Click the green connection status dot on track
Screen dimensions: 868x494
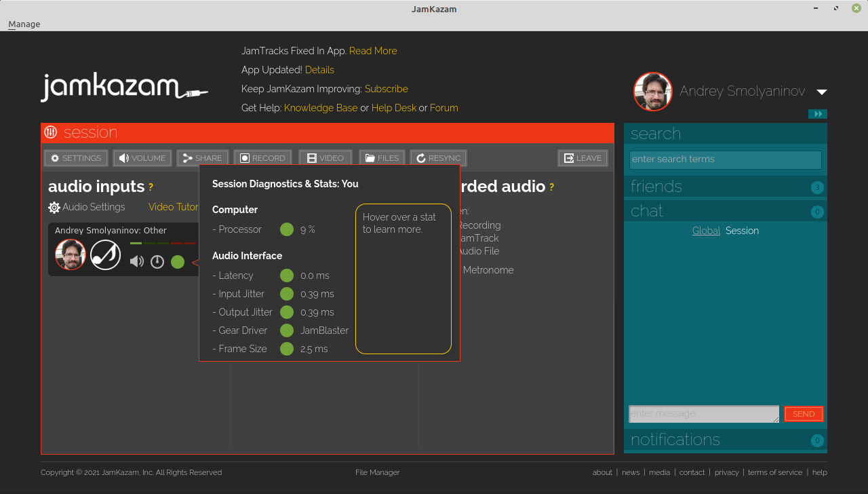(x=178, y=261)
